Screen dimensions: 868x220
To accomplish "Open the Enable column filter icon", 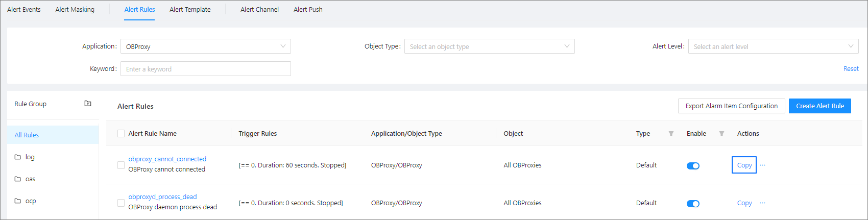I will tap(721, 134).
